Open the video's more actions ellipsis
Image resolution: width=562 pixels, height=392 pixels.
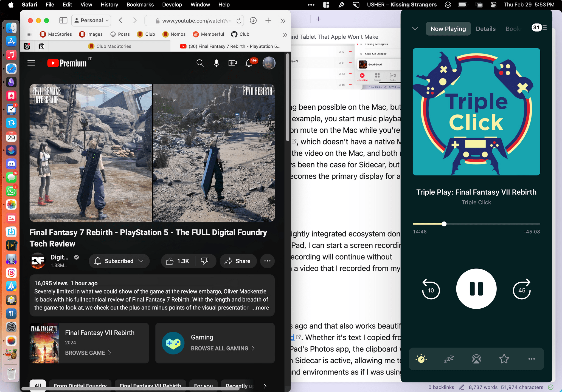tap(267, 261)
